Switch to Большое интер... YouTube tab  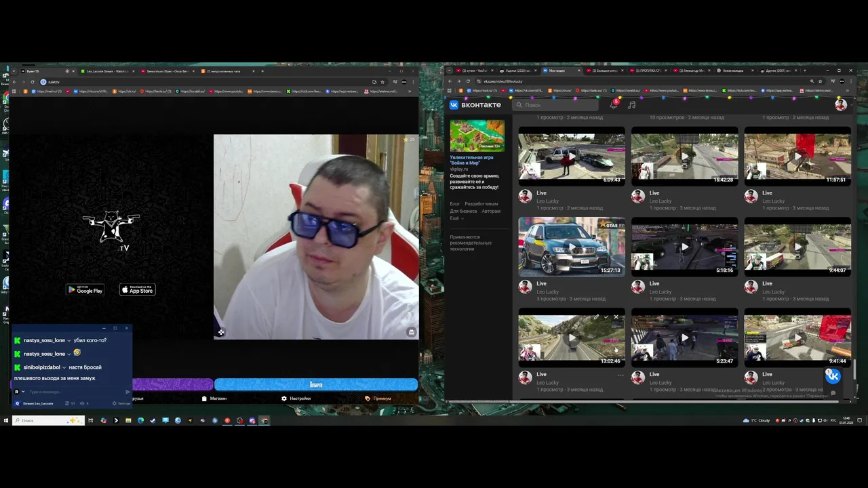[604, 70]
